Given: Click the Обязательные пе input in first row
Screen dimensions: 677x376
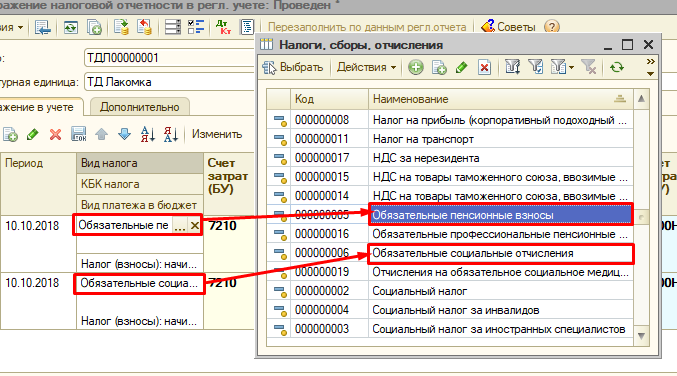Looking at the screenshot, I should 124,225.
